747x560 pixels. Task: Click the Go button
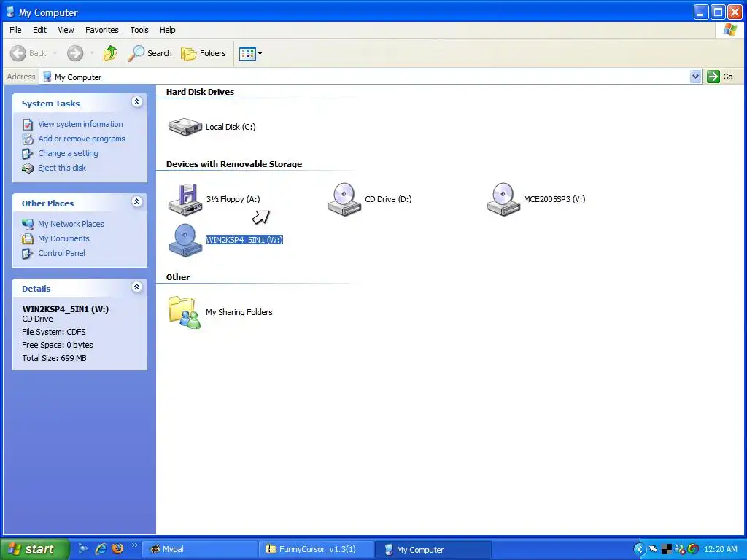(x=720, y=77)
